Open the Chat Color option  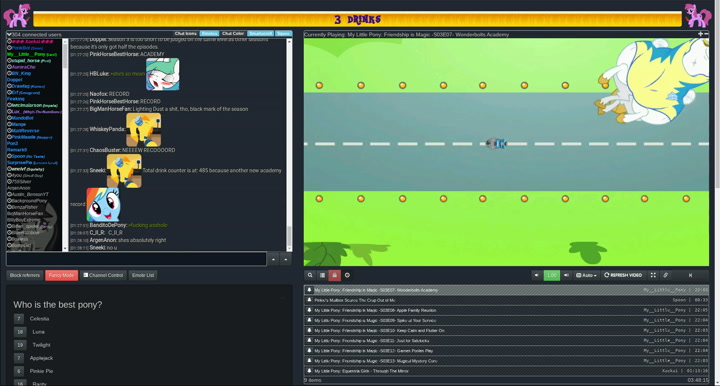tap(233, 34)
